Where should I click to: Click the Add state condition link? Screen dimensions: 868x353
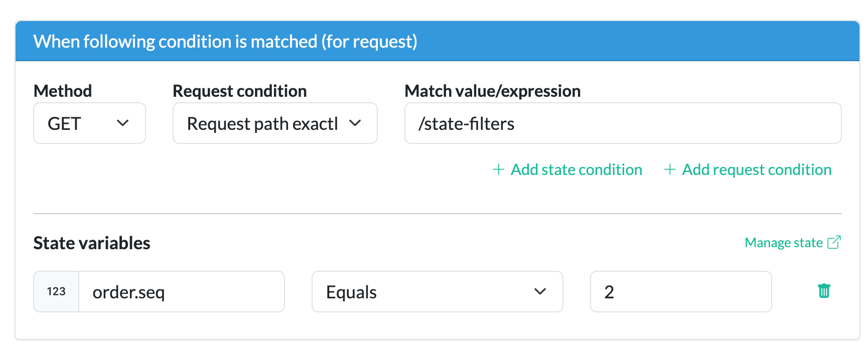coord(576,170)
